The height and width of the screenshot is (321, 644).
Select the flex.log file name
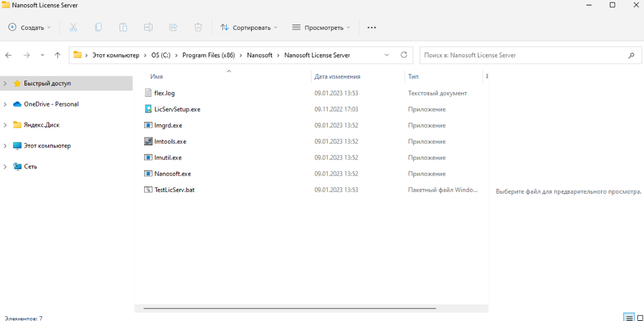click(x=164, y=93)
